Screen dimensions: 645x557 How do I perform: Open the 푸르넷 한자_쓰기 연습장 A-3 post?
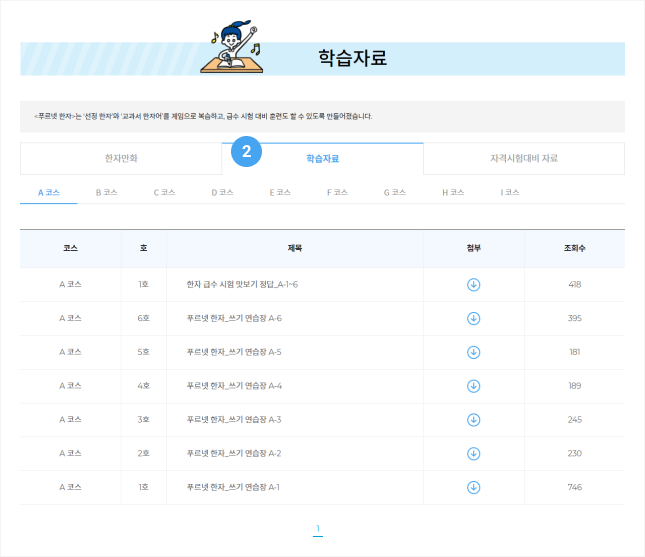(x=234, y=420)
